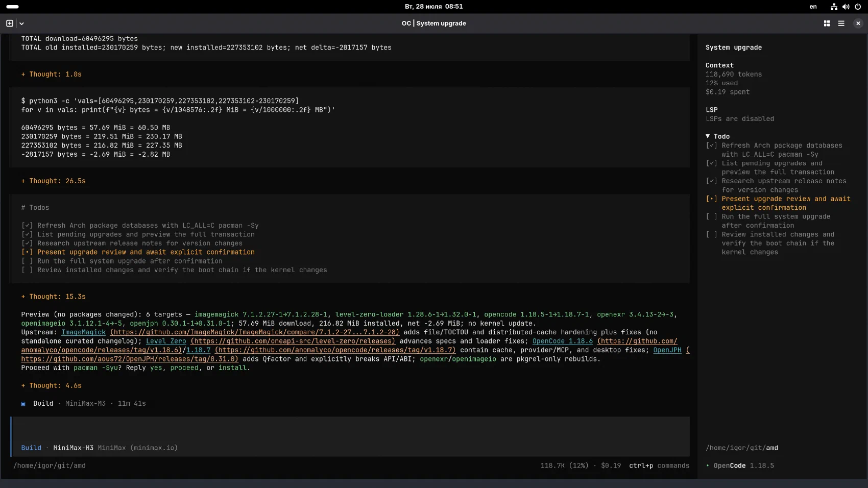868x488 pixels.
Task: Click the 'OpenCode 1.18.5' version label
Action: point(743,466)
